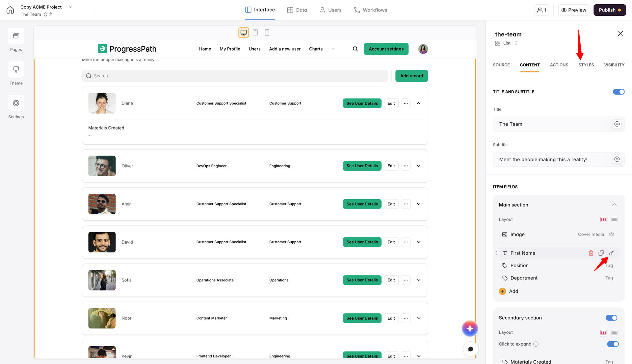Collapse the Main section panel
Viewport: 632px width, 364px height.
614,205
